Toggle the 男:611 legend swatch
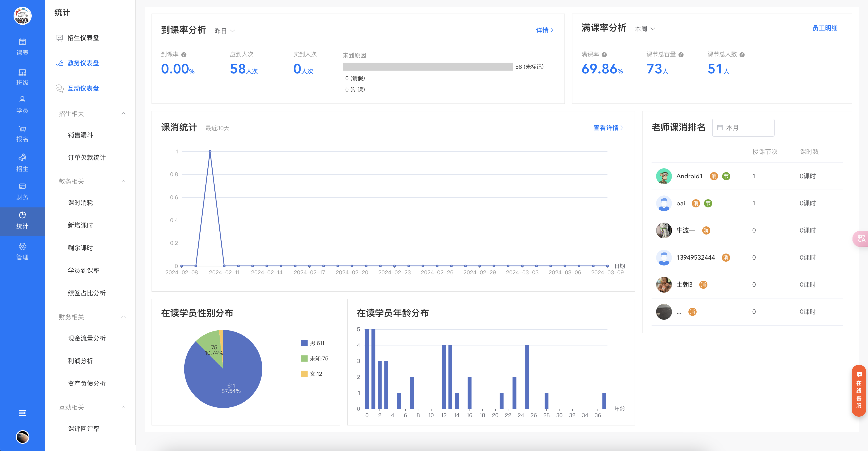The height and width of the screenshot is (451, 868). point(304,343)
